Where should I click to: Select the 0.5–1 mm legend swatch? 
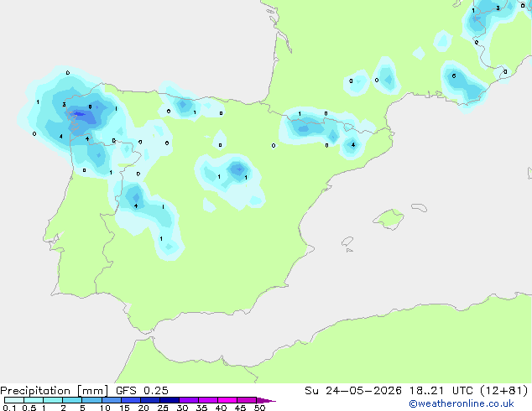[x=34, y=400]
